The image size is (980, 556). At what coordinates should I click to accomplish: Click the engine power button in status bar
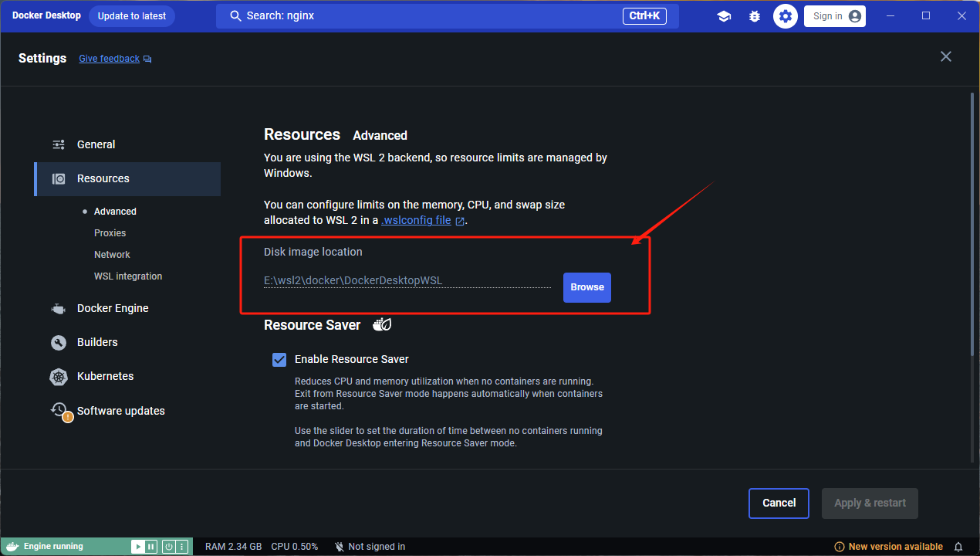[168, 546]
